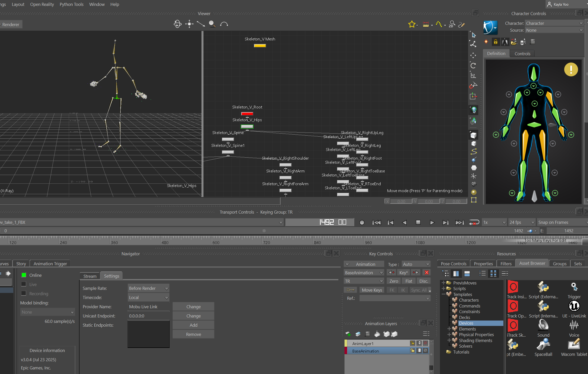This screenshot has width=588, height=374.
Task: Click the UE - LiveLink device icon
Action: (x=574, y=306)
